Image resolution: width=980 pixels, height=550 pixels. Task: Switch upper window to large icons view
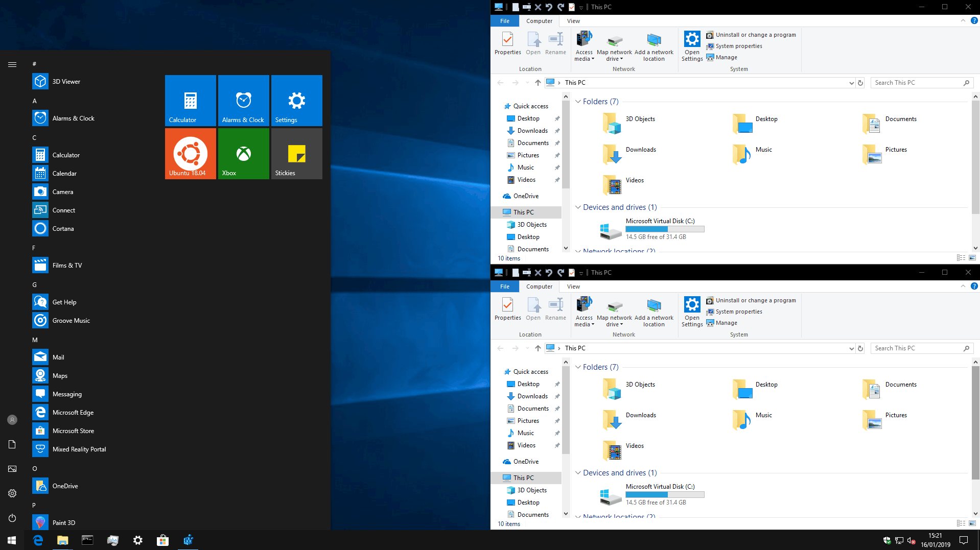(972, 258)
